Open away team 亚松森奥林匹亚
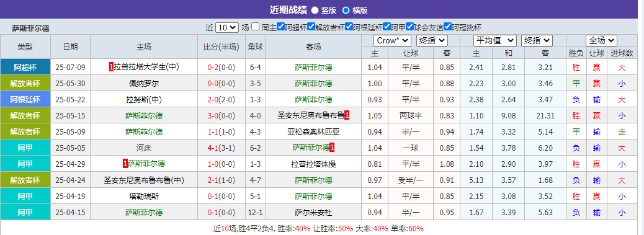The height and width of the screenshot is (235, 644). (313, 131)
